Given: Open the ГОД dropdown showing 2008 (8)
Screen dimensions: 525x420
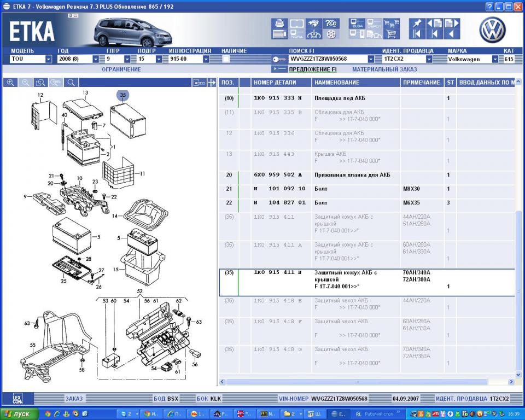Looking at the screenshot, I should [96, 59].
